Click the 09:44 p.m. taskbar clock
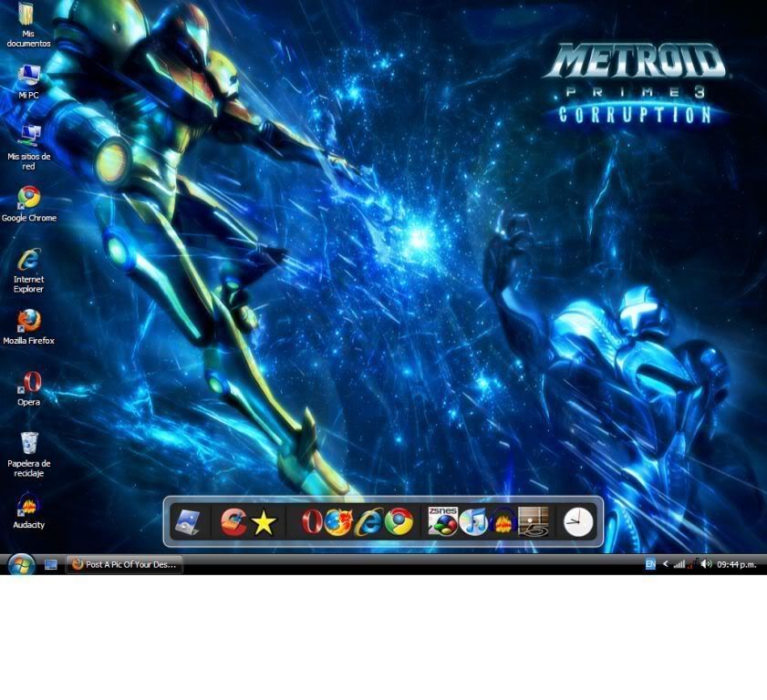 pyautogui.click(x=736, y=564)
